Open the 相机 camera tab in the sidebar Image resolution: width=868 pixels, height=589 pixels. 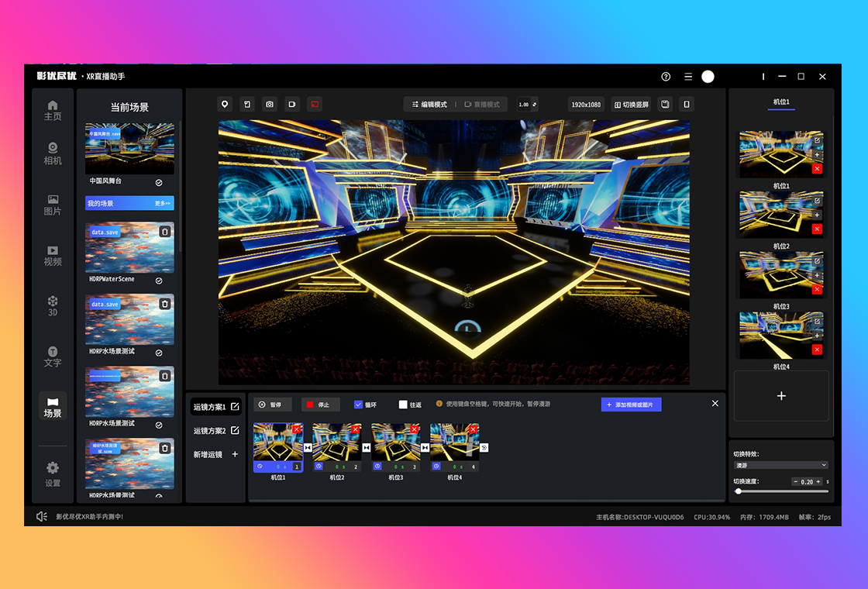[x=53, y=153]
